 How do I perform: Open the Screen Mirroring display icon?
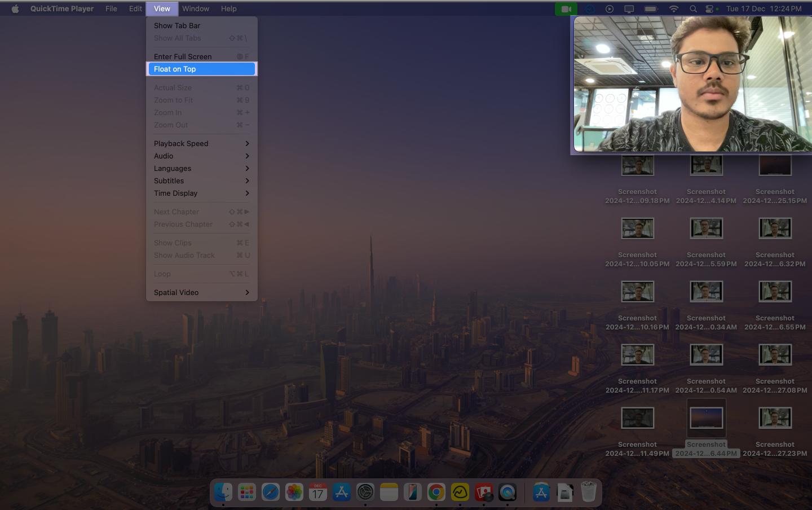click(x=629, y=9)
